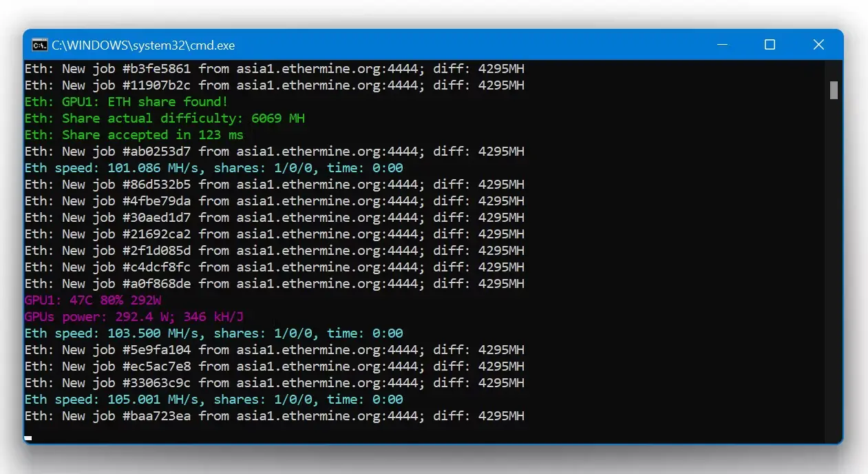Click 'Share actual difficulty: 6069 MH' line
868x474 pixels.
click(x=165, y=118)
